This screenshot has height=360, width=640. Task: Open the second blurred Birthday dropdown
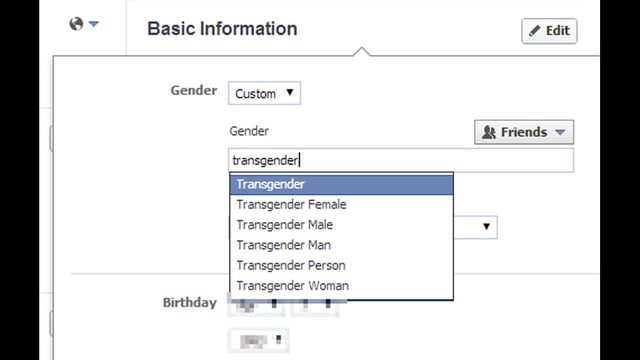tap(315, 306)
